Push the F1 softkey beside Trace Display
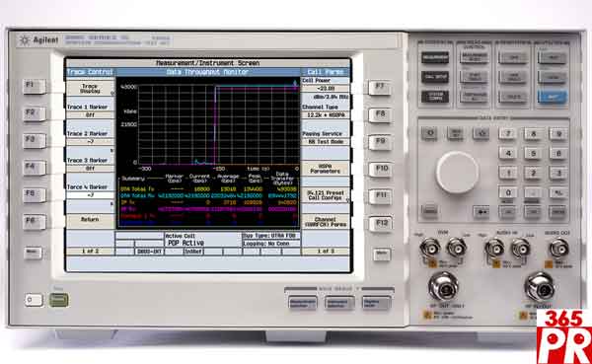Image resolution: width=592 pixels, height=364 pixels. coord(34,87)
